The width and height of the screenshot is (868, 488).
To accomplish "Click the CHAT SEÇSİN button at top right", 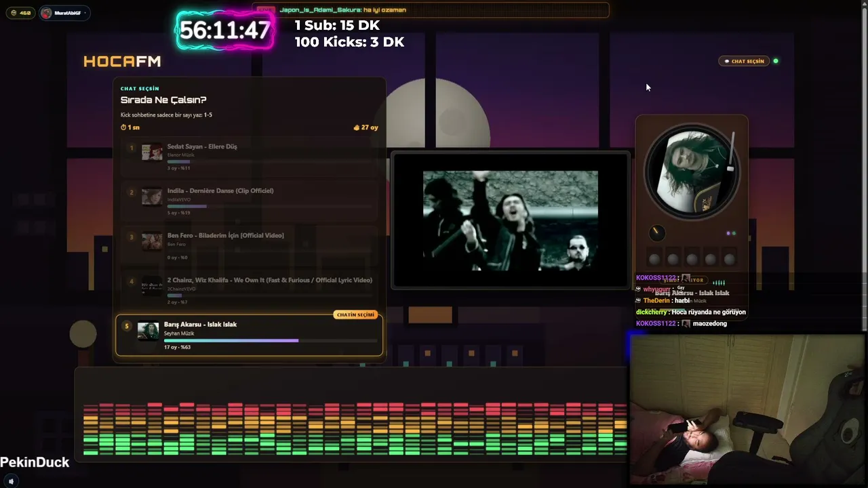I will tap(745, 61).
